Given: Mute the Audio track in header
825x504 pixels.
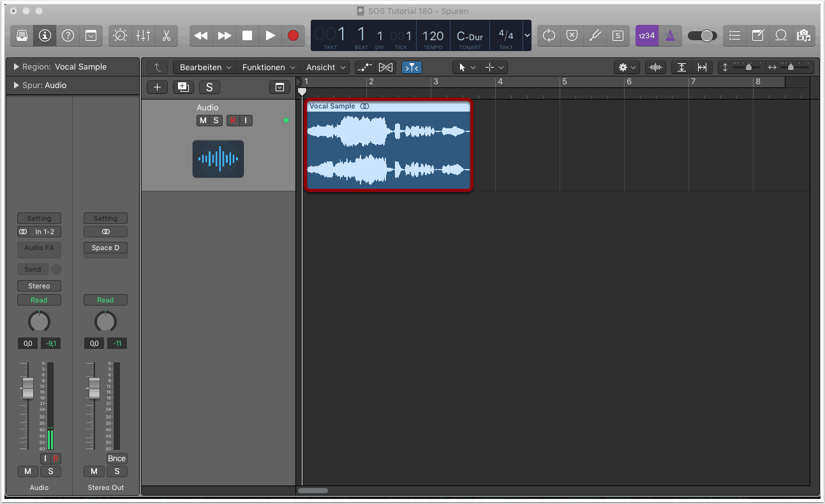Looking at the screenshot, I should coord(203,121).
